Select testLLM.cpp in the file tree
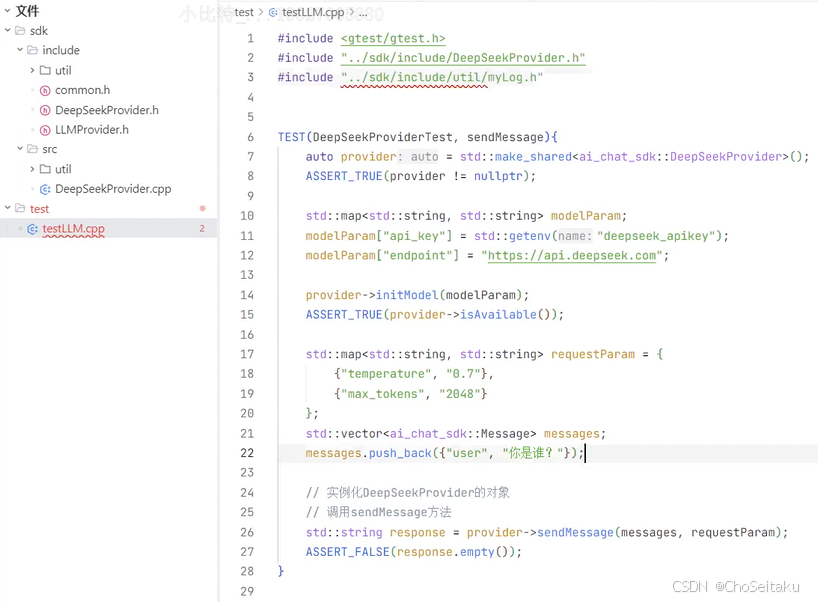 point(74,228)
